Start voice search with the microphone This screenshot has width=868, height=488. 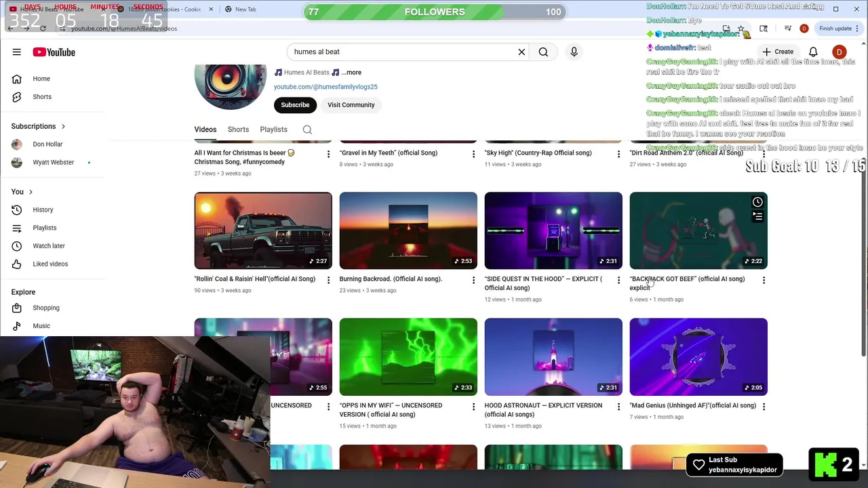pyautogui.click(x=574, y=52)
